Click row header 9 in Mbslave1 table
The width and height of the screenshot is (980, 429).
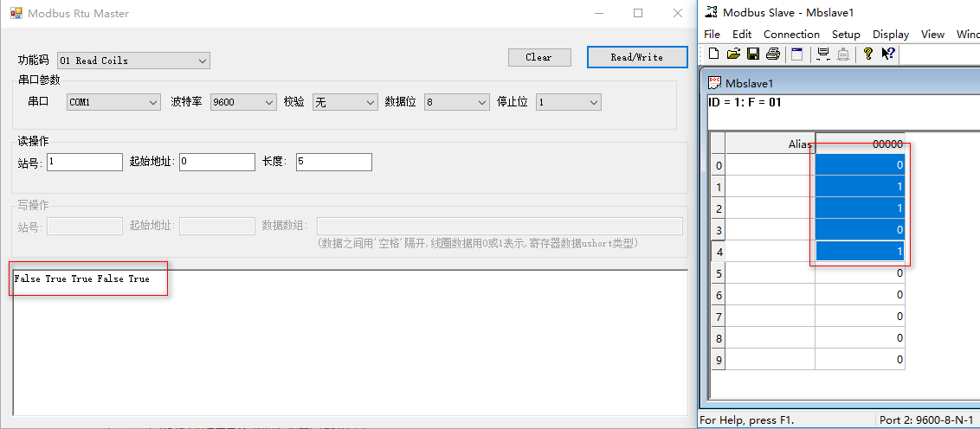[x=719, y=360]
